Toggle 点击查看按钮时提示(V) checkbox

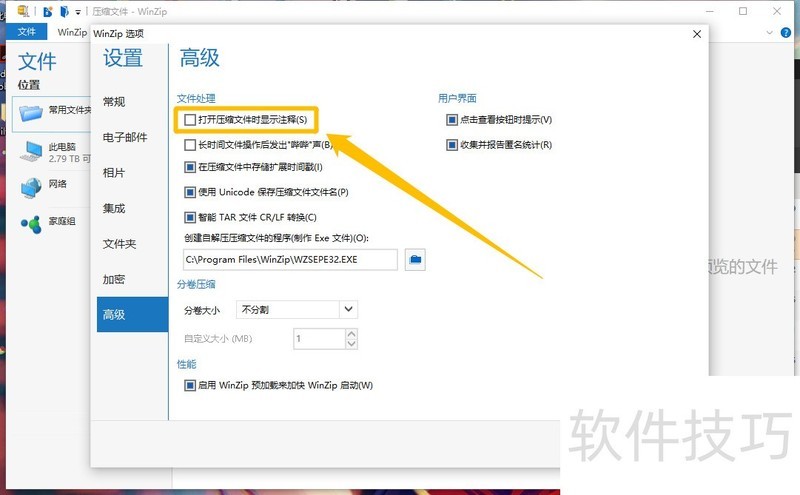[452, 120]
